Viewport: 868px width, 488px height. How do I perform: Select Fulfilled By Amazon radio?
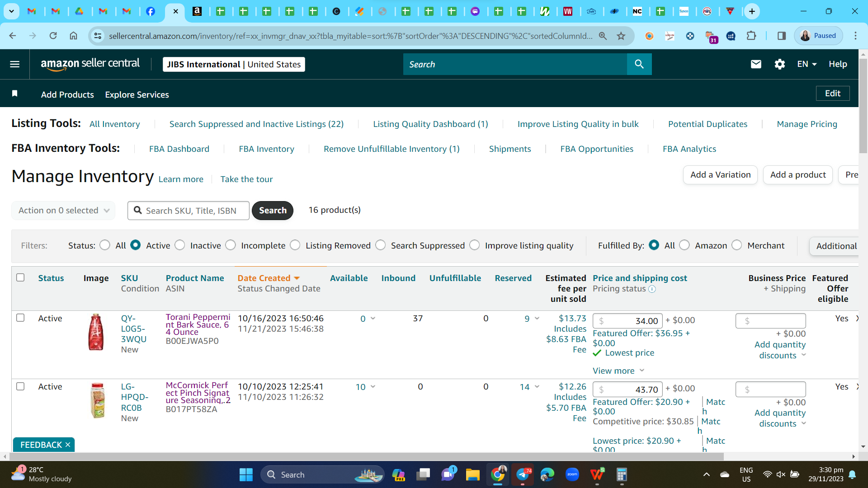(x=684, y=245)
